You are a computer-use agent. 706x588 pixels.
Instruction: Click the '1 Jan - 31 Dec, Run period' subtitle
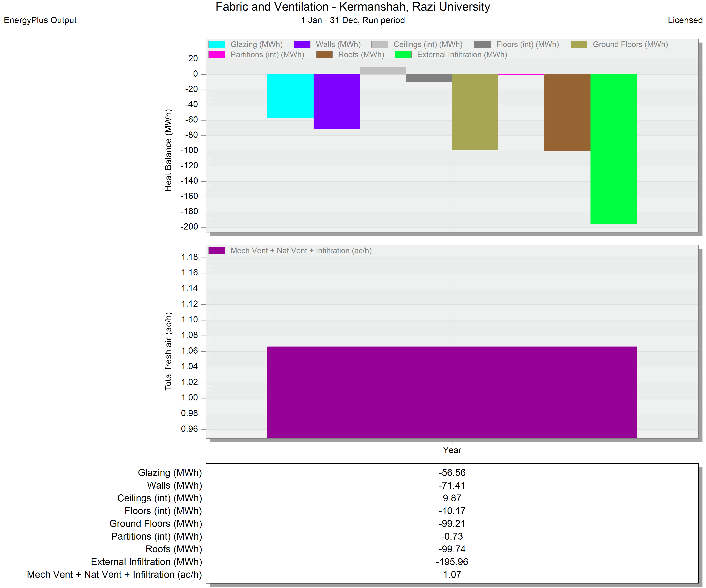(x=353, y=20)
